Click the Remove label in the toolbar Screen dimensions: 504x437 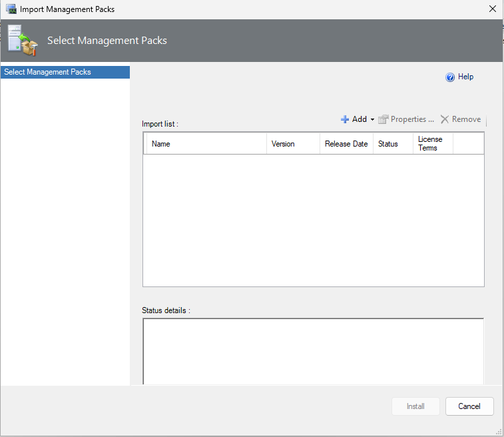tap(467, 119)
